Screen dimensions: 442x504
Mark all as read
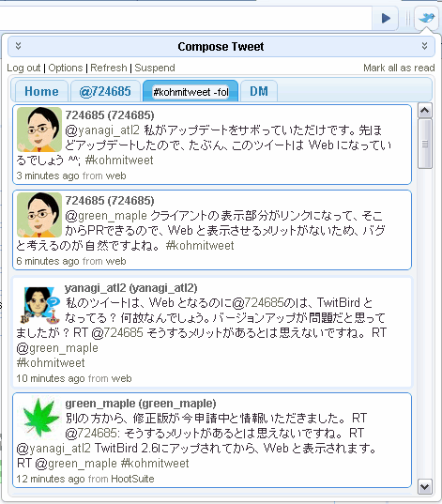tap(399, 68)
